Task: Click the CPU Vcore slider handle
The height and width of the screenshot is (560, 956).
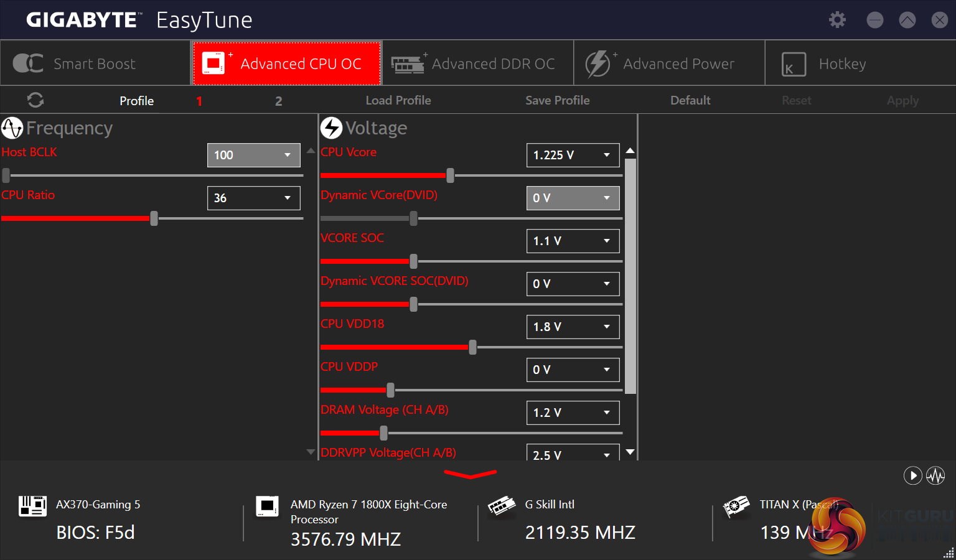Action: (x=450, y=175)
